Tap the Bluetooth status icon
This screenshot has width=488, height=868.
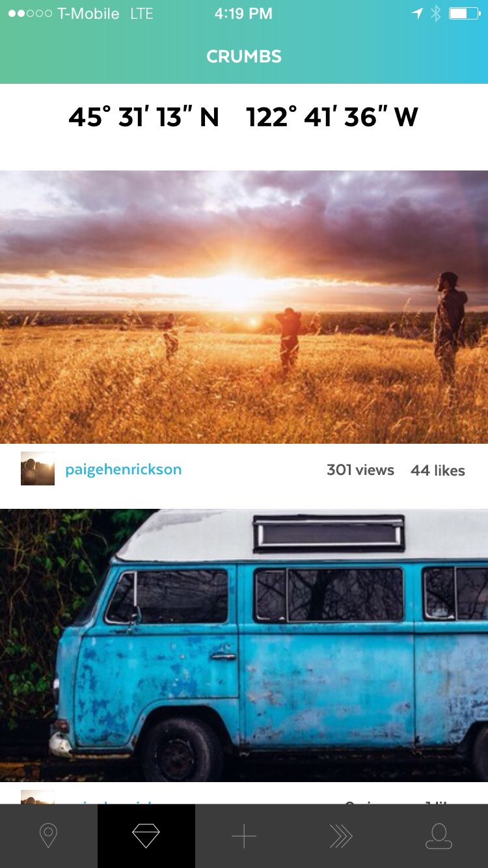click(x=436, y=14)
